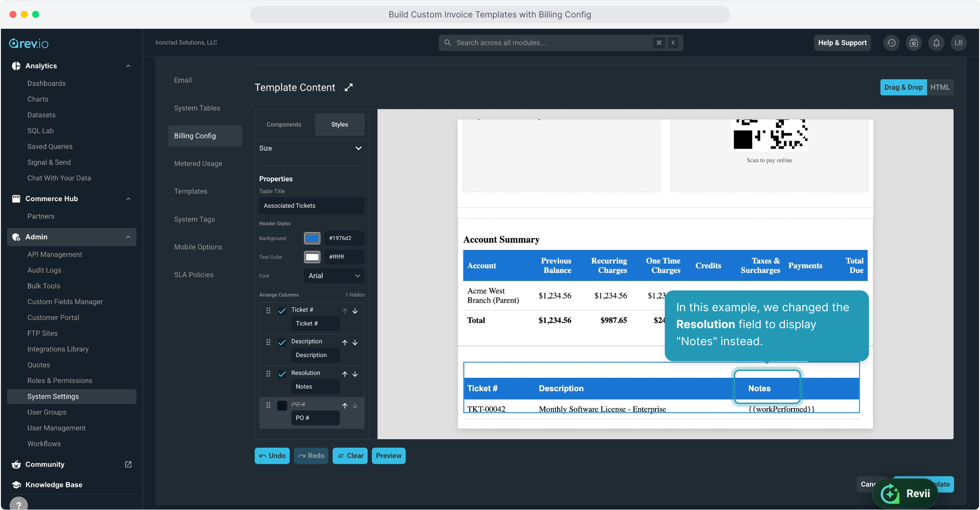Collapse the Admin section

[128, 237]
